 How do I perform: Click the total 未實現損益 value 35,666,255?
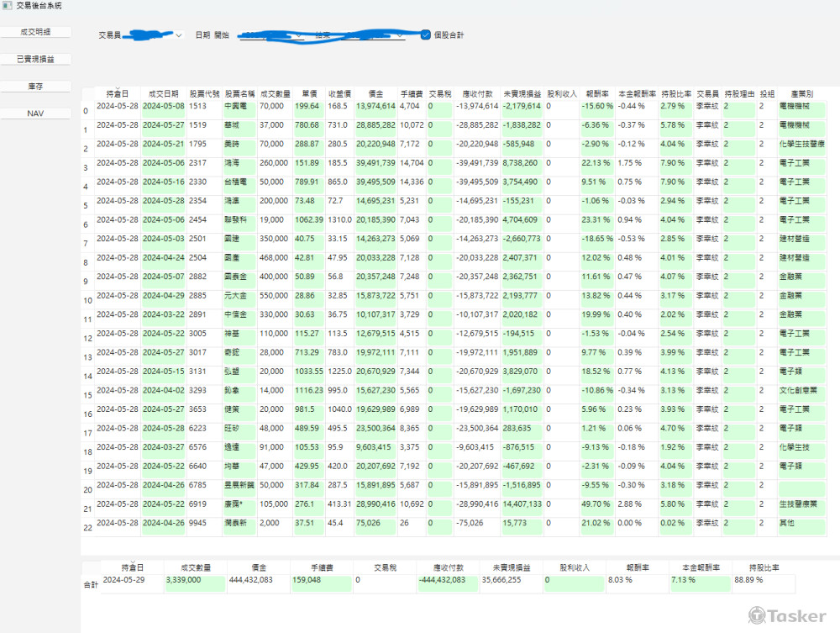510,580
